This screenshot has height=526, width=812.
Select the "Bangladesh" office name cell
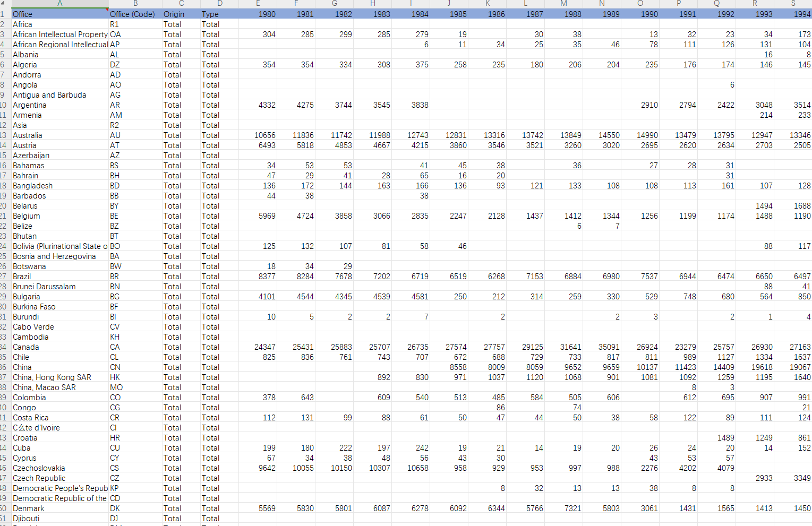(x=60, y=186)
